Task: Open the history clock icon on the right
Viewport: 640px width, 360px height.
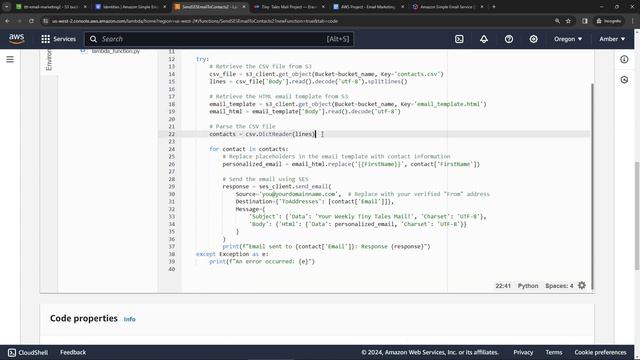Action: point(624,80)
